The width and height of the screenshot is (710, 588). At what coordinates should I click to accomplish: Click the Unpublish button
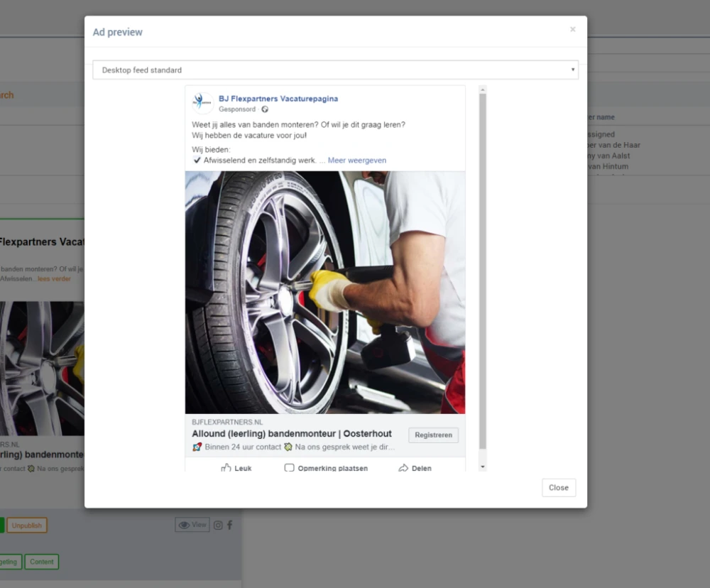click(27, 526)
